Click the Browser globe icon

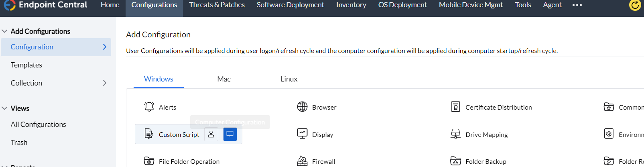coord(302,107)
